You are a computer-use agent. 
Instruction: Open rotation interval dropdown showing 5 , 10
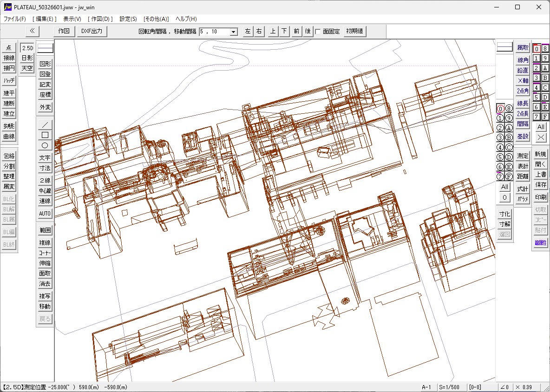click(x=234, y=32)
